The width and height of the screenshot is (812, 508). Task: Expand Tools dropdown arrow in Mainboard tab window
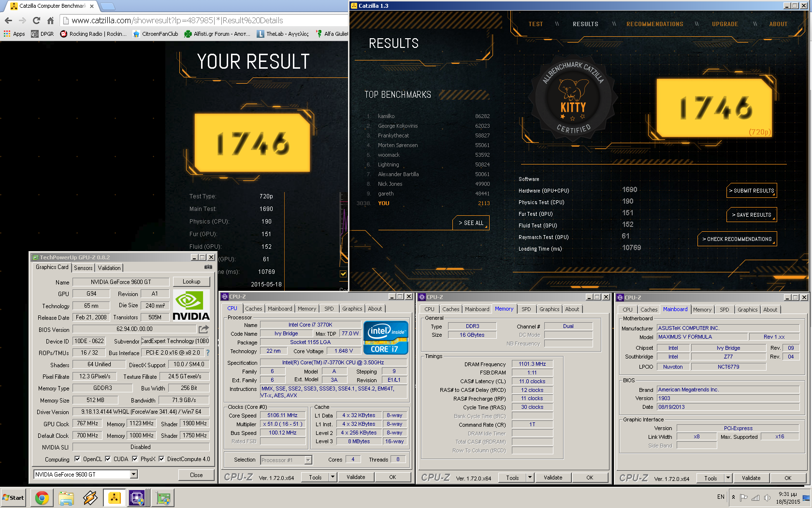(728, 478)
